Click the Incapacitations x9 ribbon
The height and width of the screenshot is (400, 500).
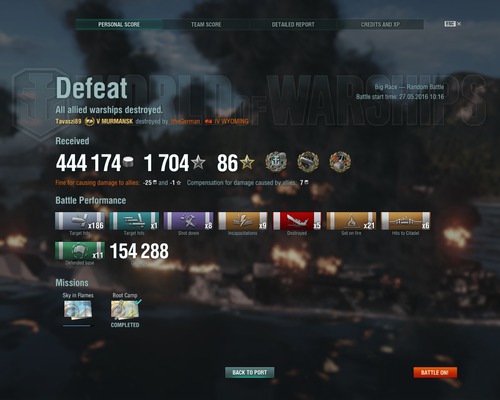tap(243, 221)
